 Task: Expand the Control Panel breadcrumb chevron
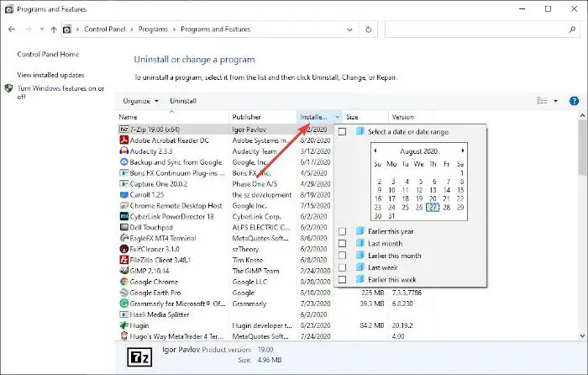coord(132,29)
